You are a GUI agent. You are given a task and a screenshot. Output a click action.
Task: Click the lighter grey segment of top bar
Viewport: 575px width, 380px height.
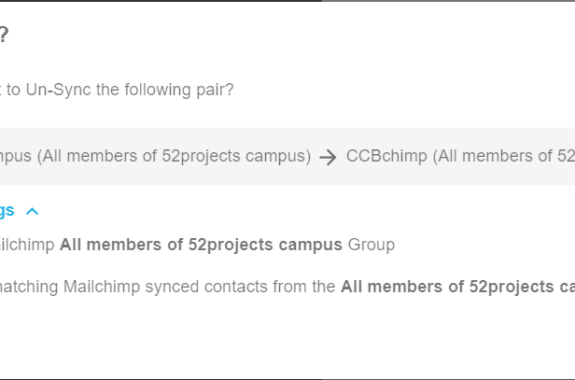[x=448, y=1]
